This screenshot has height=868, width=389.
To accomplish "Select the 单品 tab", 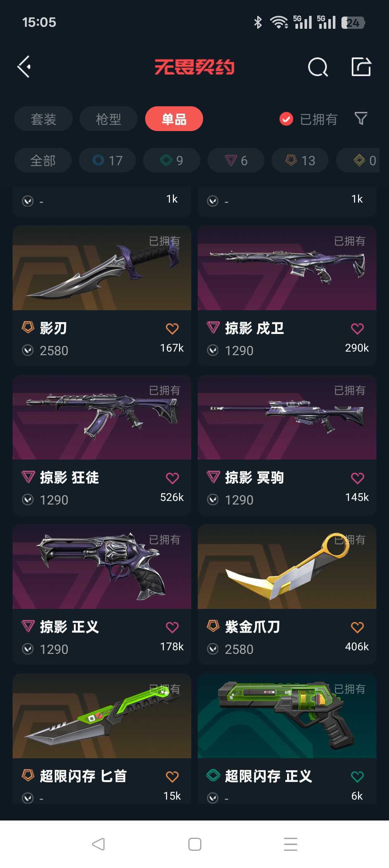I will pyautogui.click(x=174, y=119).
